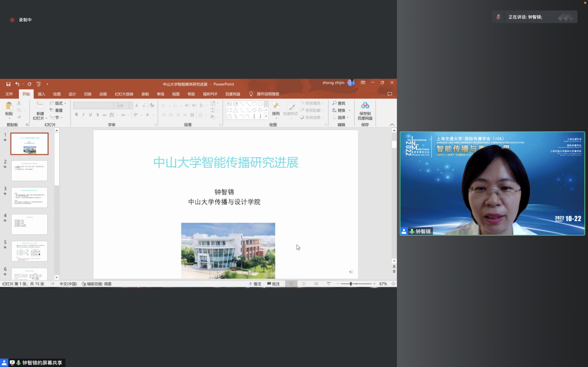588x367 pixels.
Task: Click the 新建幻灯片 (New Slide) icon
Action: (x=39, y=105)
